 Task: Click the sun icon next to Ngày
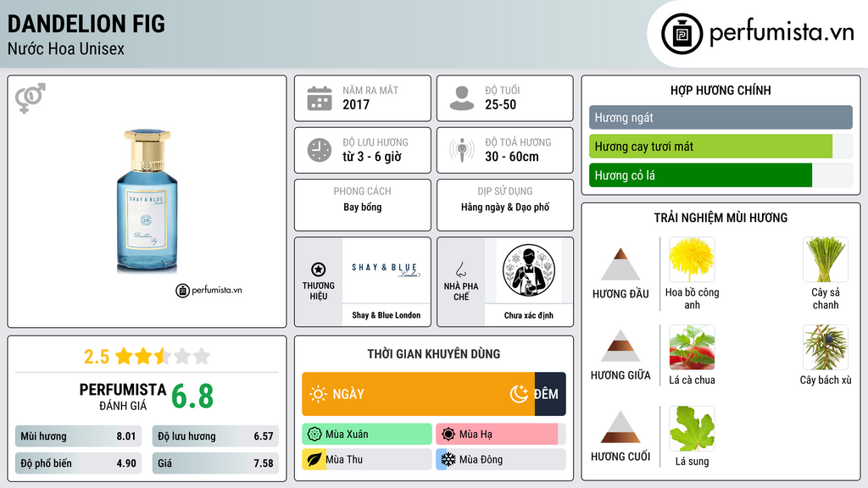click(319, 394)
